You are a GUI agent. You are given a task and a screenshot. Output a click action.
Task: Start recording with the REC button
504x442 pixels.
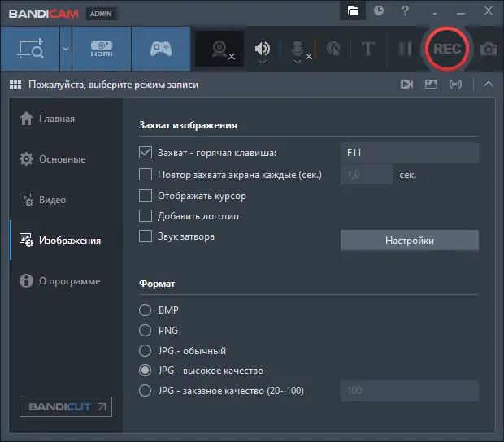click(447, 49)
